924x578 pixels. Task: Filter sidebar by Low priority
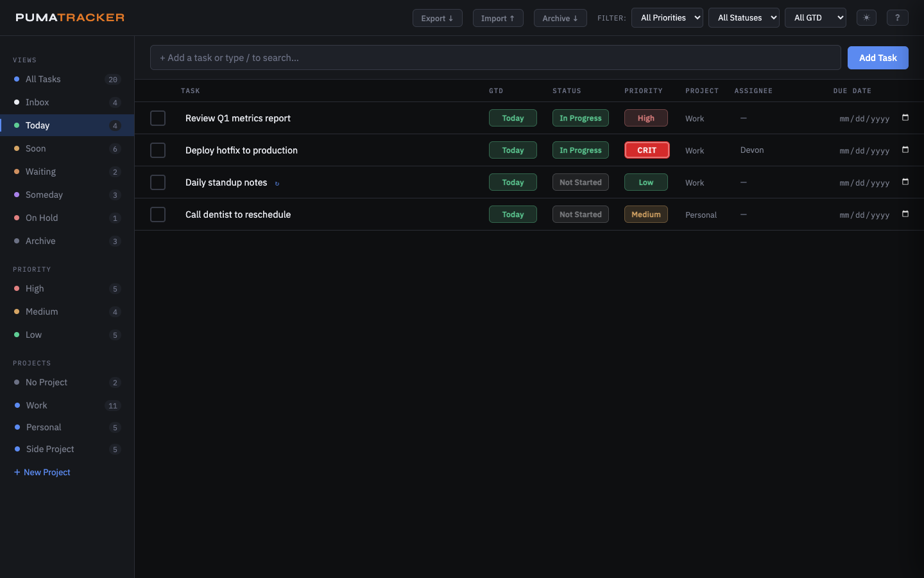point(67,335)
